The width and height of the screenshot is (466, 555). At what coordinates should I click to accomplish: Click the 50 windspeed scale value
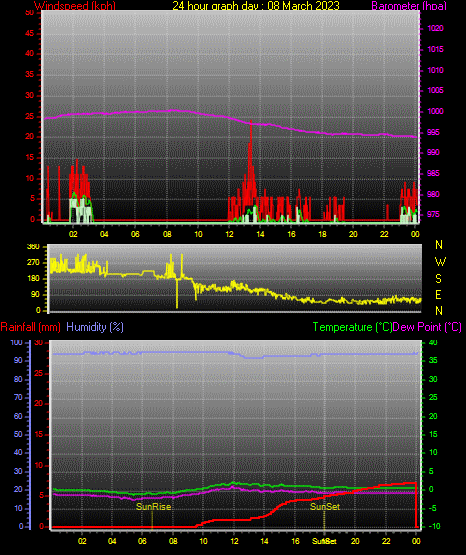coord(30,12)
